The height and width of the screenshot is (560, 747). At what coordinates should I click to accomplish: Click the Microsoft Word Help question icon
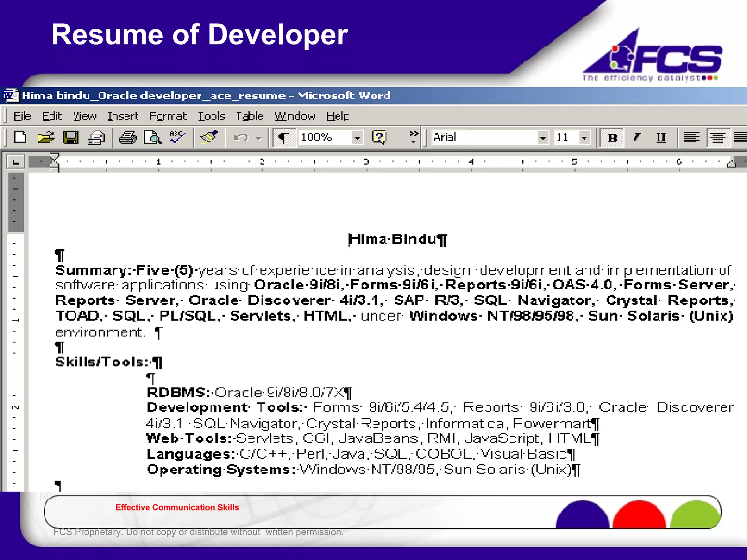pyautogui.click(x=379, y=137)
